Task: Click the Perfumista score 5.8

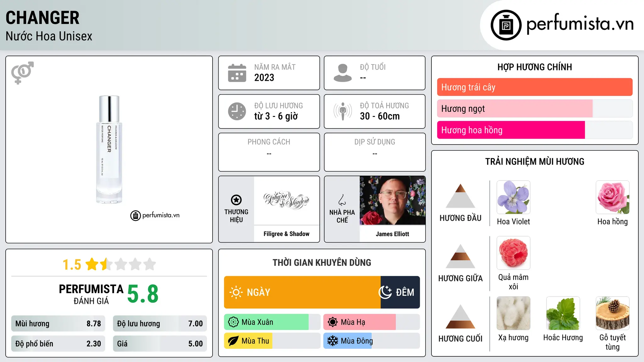Action: [x=143, y=294]
